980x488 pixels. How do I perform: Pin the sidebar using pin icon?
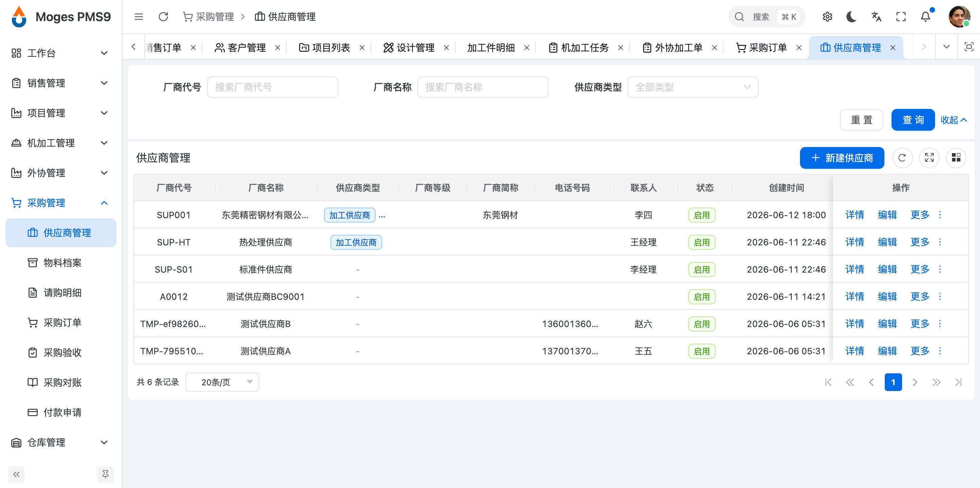tap(105, 474)
